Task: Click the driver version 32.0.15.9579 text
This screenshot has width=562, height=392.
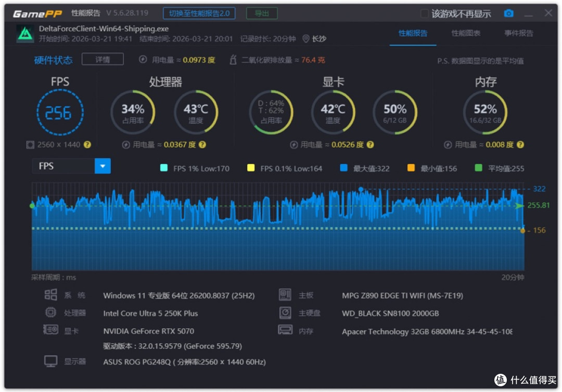Action: [x=172, y=346]
